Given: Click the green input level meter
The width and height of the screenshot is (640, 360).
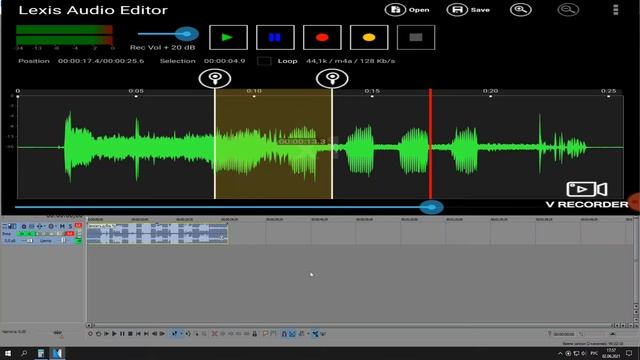Looking at the screenshot, I should click(64, 35).
